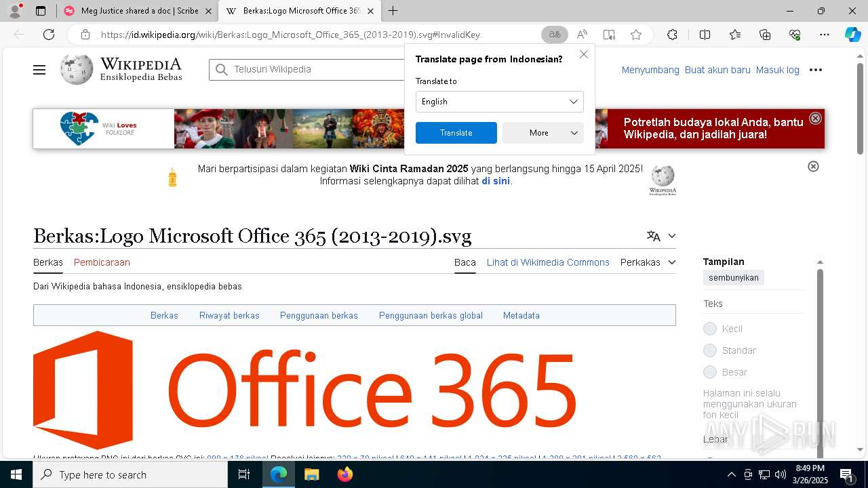
Task: Add page to favorites star
Action: (636, 35)
